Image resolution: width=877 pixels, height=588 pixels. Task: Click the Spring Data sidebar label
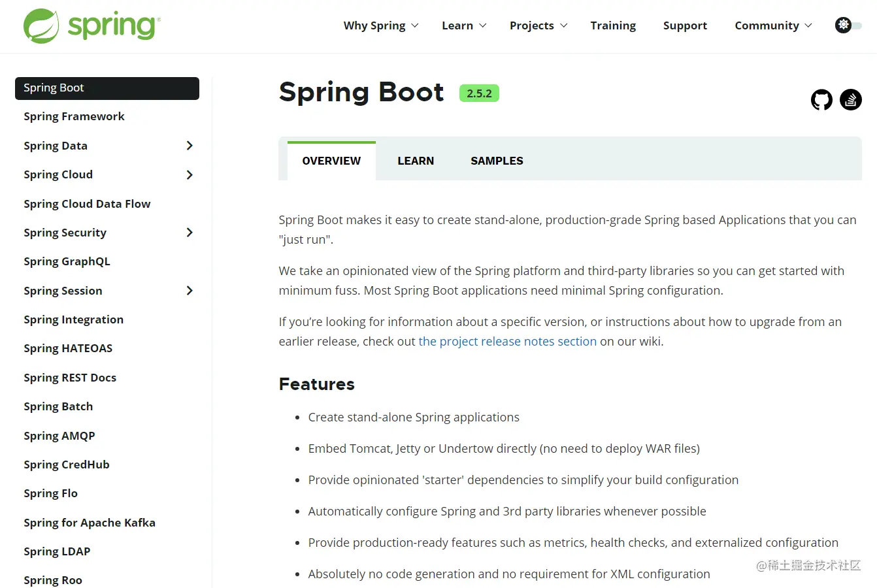56,146
